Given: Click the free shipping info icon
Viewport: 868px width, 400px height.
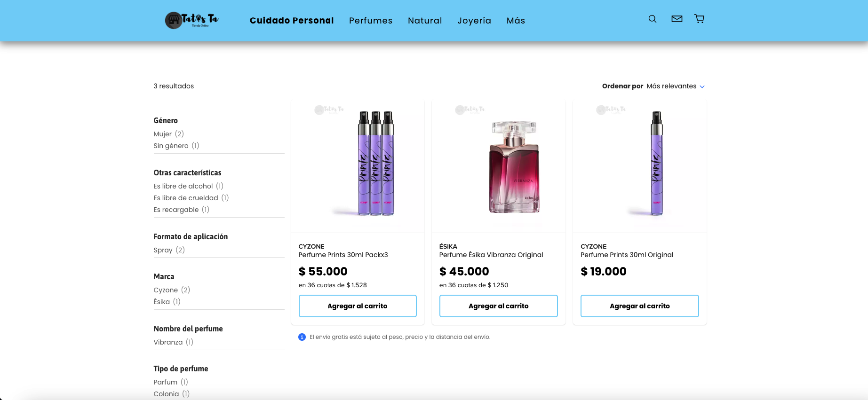Looking at the screenshot, I should (302, 337).
